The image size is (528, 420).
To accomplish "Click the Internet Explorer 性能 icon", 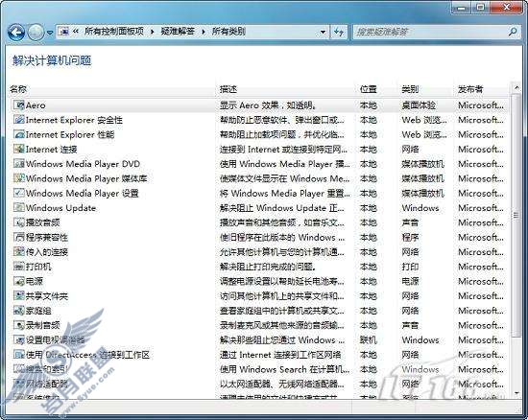I will click(x=19, y=134).
